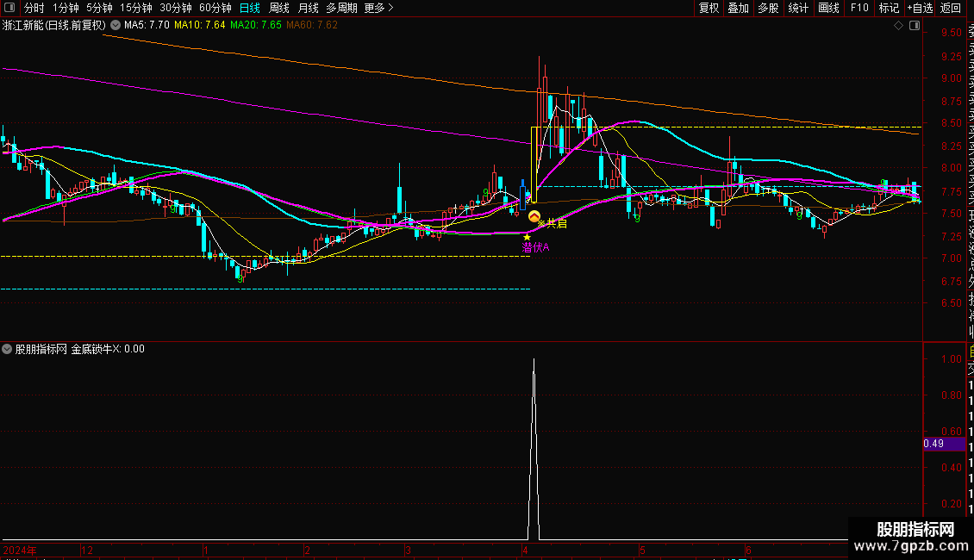Expand the 金底锁牛 sub-indicator dropdown
974x560 pixels.
(7, 349)
